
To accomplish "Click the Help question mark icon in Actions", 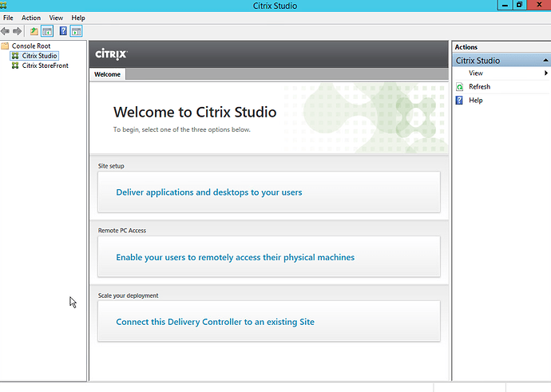I will pos(459,100).
